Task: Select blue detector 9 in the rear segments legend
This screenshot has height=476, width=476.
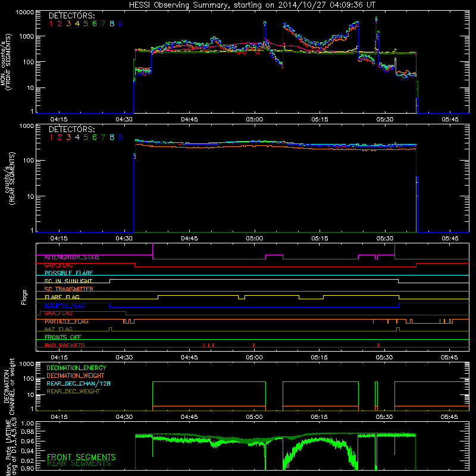Action: point(121,137)
